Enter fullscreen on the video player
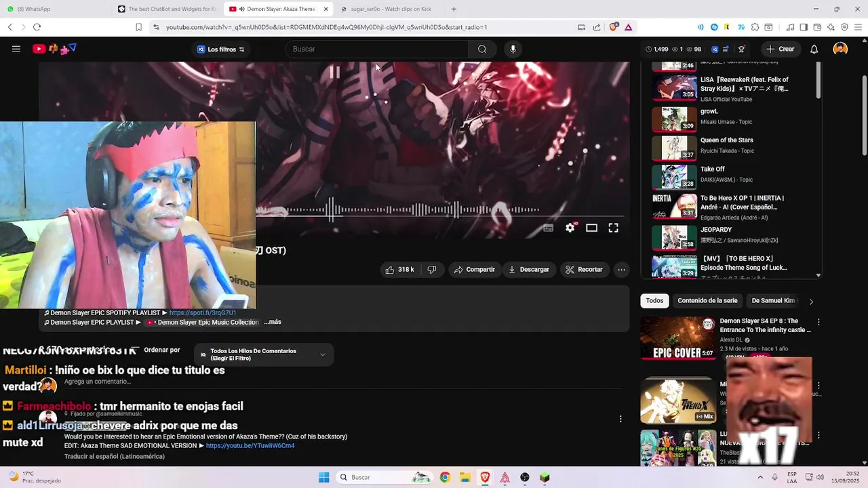The width and height of the screenshot is (868, 488). coord(613,228)
